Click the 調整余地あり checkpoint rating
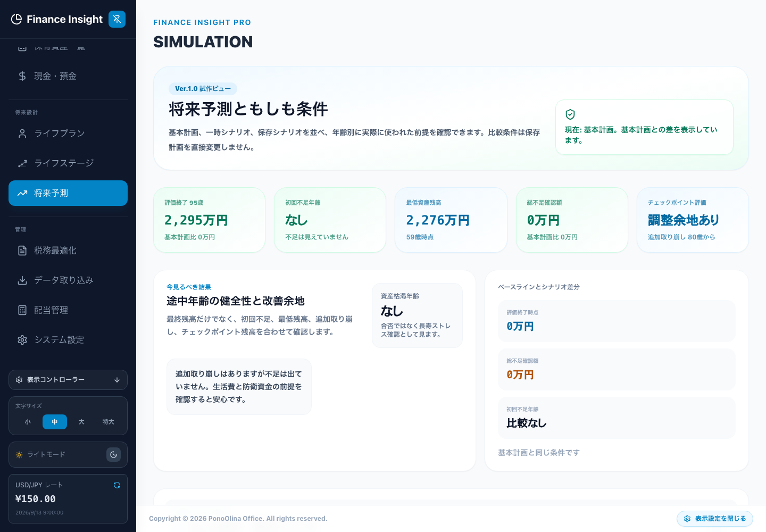The width and height of the screenshot is (766, 532). 684,220
